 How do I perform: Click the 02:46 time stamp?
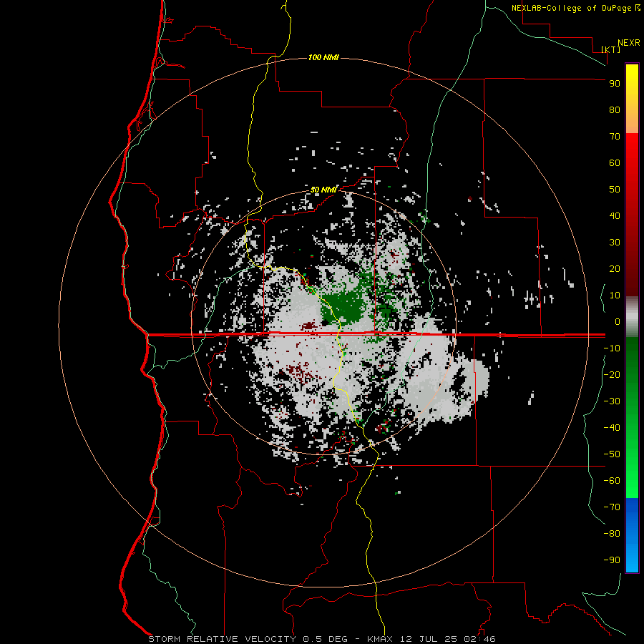click(x=479, y=639)
